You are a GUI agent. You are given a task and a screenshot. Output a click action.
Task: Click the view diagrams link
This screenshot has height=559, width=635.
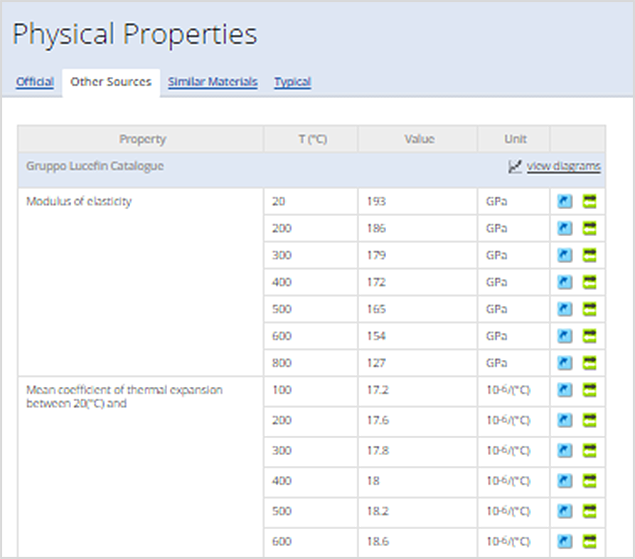point(563,166)
